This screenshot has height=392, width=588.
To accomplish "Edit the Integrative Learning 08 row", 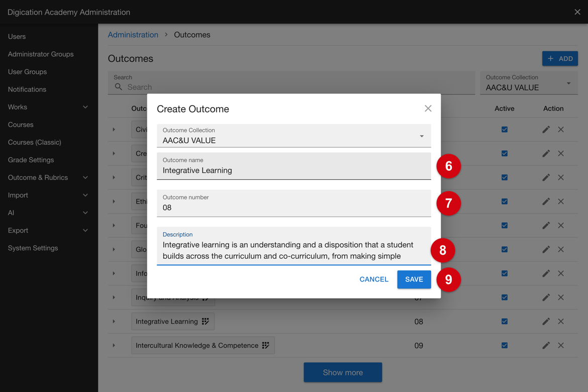I will (546, 322).
